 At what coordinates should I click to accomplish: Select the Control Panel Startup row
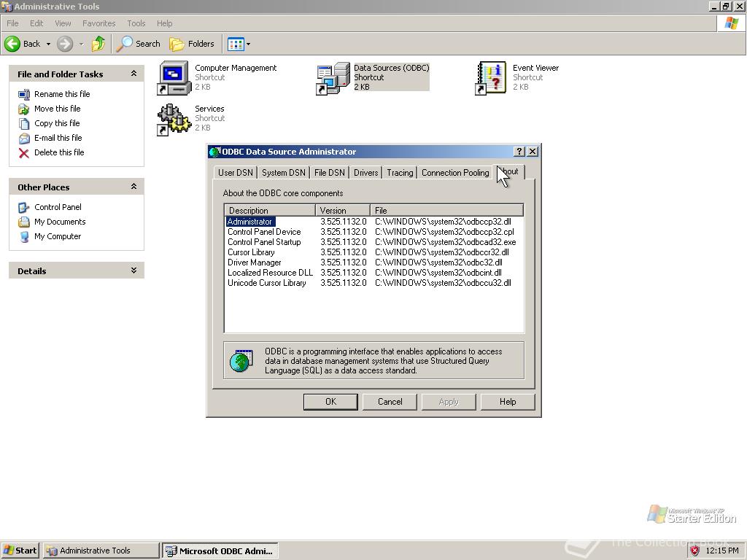(x=374, y=242)
